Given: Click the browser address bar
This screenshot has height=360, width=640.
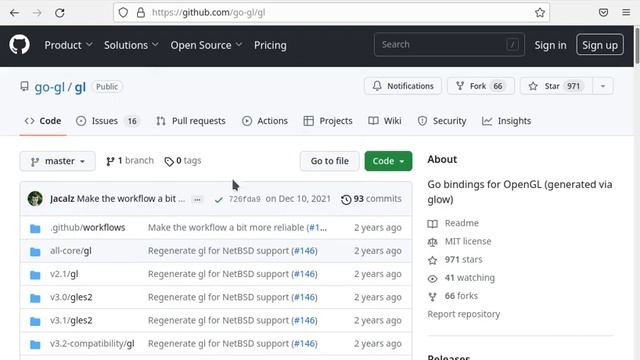Looking at the screenshot, I should point(331,13).
